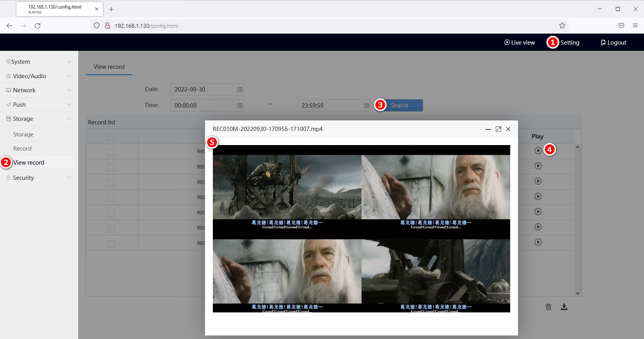The height and width of the screenshot is (339, 644).
Task: Expand the Network menu section
Action: (x=38, y=90)
